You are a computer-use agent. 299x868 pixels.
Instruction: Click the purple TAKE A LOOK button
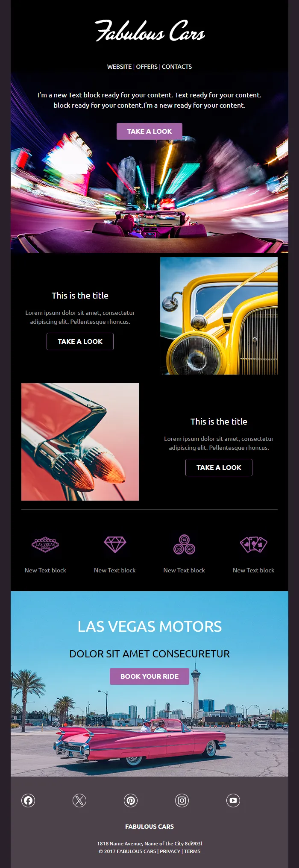click(x=149, y=132)
